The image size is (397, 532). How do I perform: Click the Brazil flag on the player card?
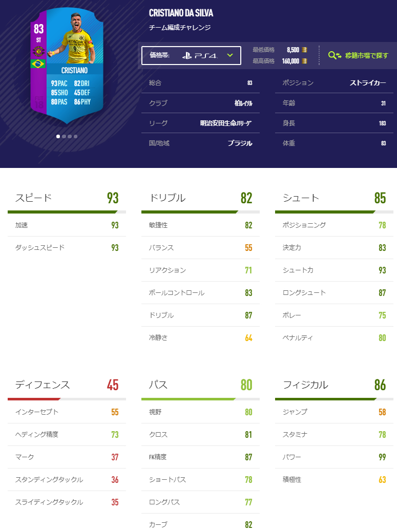click(x=38, y=63)
